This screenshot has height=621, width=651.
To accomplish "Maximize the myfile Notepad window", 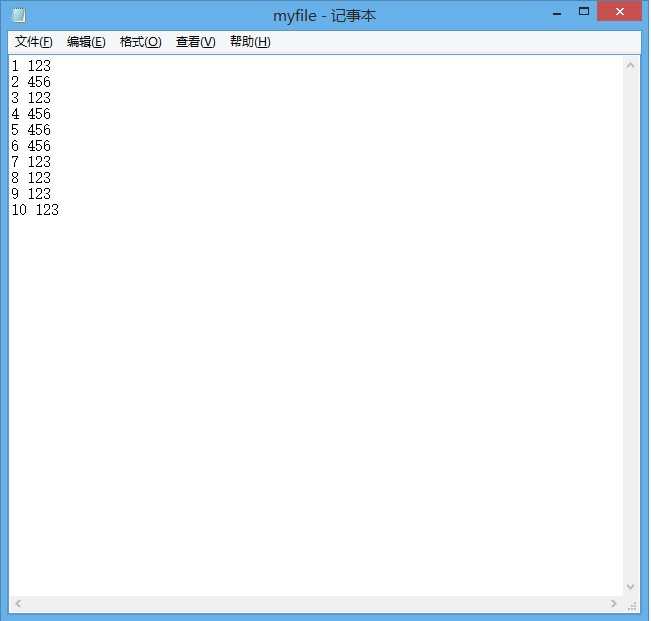I will [x=584, y=12].
